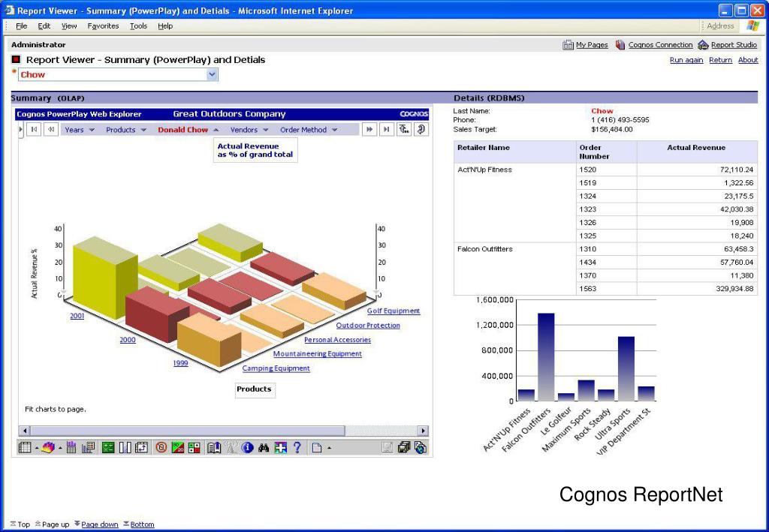Click the Run again link
The width and height of the screenshot is (769, 532).
(x=686, y=60)
